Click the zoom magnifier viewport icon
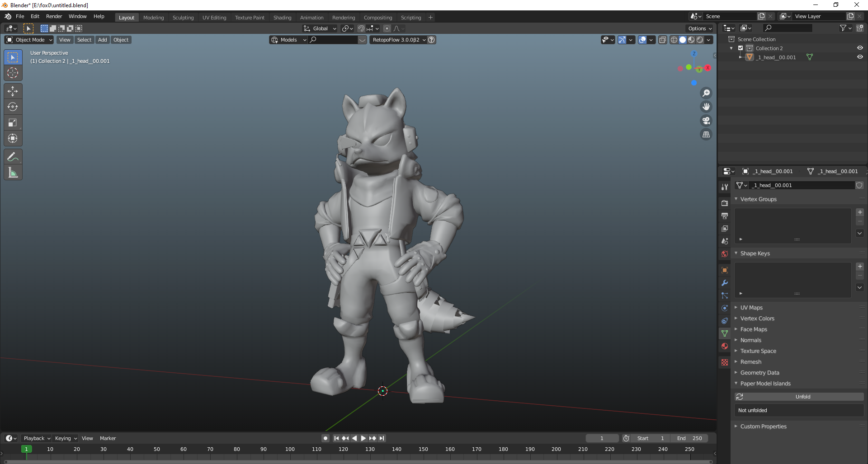Image resolution: width=868 pixels, height=464 pixels. (x=706, y=93)
